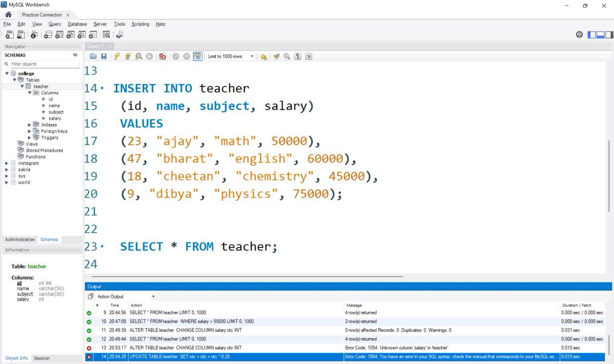Open the query execution plan icon

click(x=138, y=56)
